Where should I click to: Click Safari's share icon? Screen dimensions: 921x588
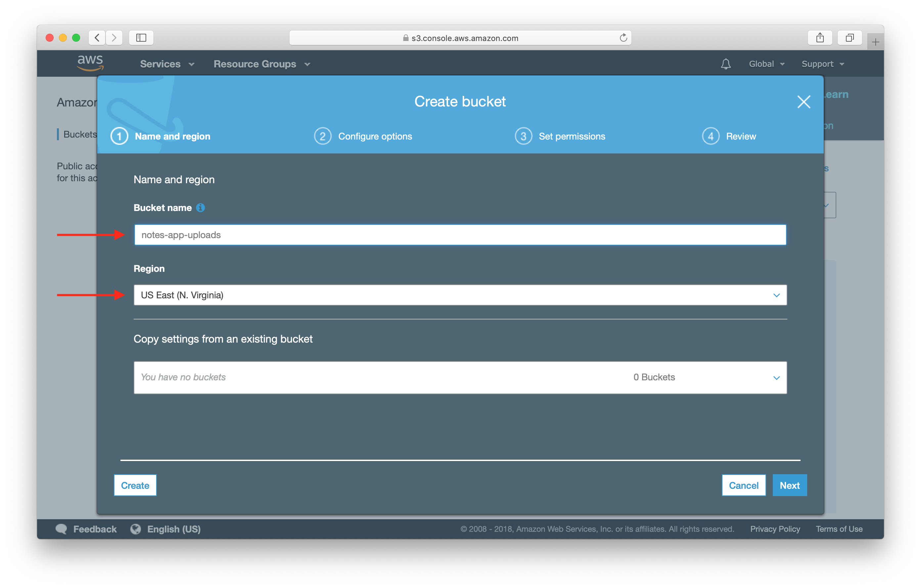point(820,38)
